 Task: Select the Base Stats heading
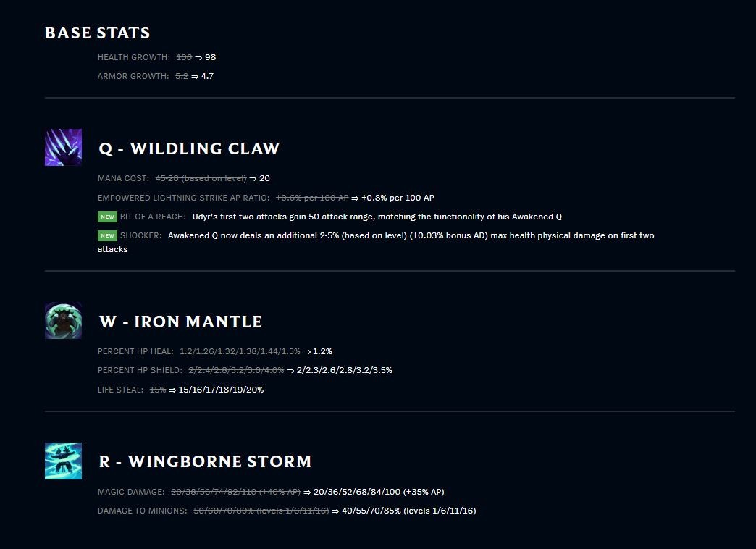point(97,33)
